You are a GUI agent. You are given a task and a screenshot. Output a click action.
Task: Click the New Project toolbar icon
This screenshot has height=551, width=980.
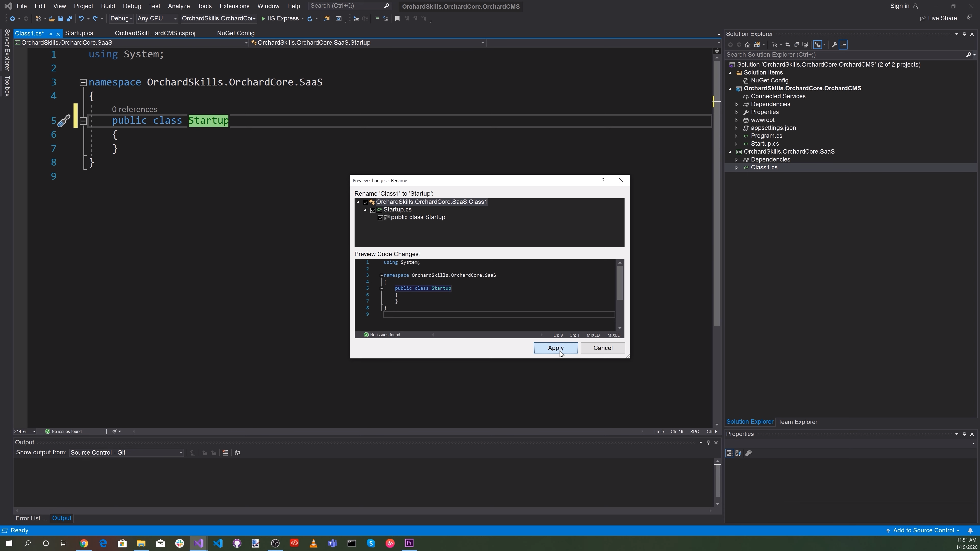38,19
